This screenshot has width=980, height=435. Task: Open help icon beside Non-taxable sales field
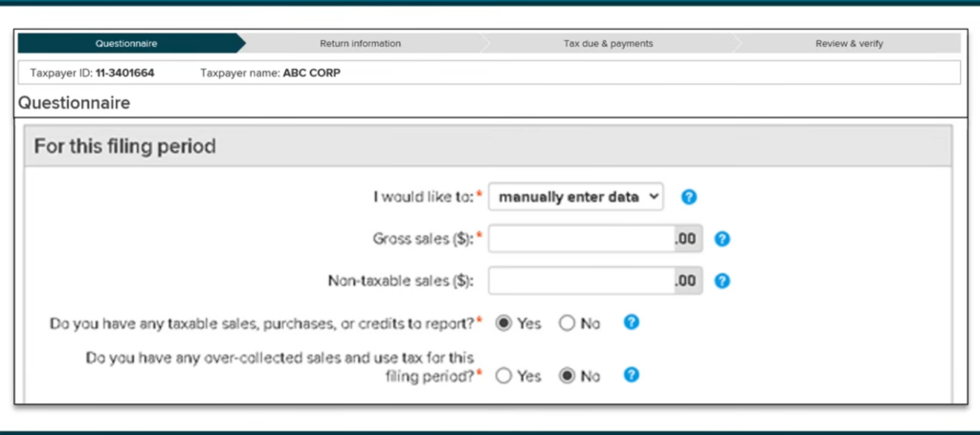(722, 281)
